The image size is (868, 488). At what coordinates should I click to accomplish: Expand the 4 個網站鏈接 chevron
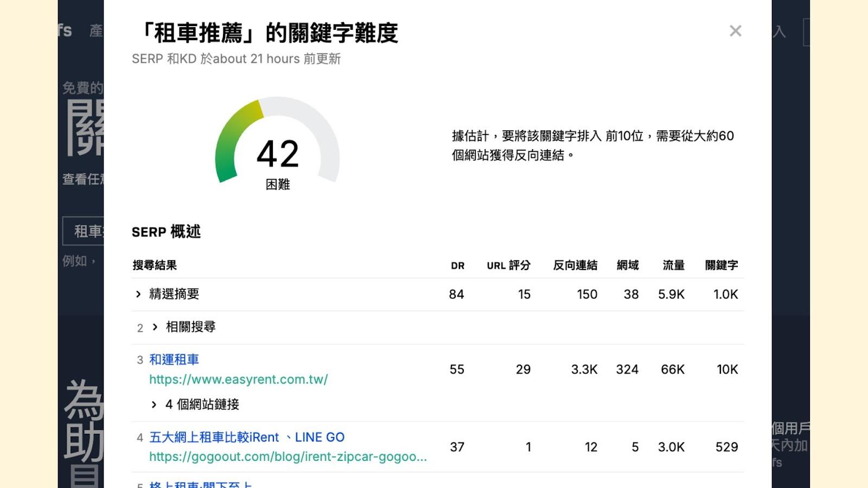pos(154,404)
